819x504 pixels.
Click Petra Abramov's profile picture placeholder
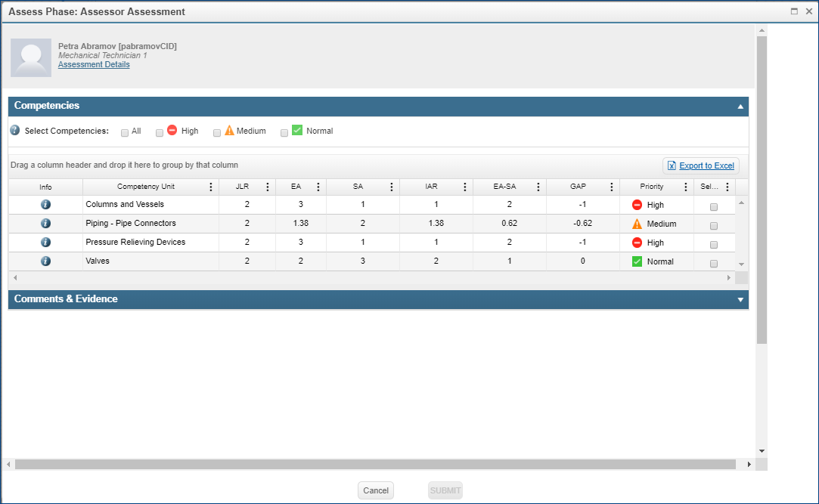[x=30, y=57]
